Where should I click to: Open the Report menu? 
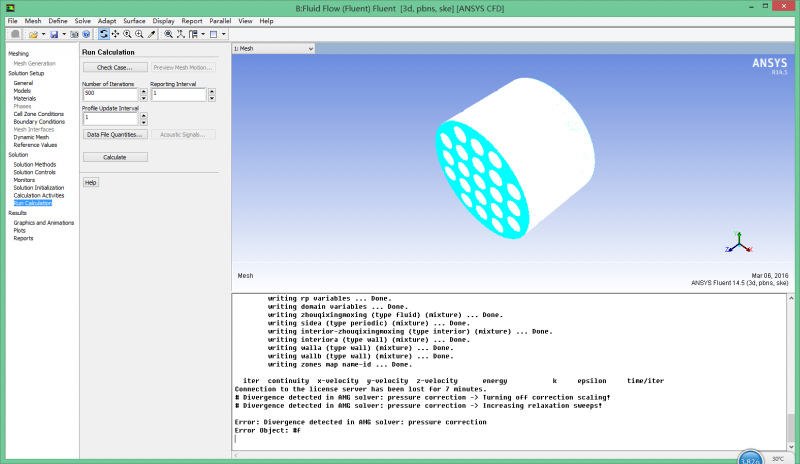(192, 21)
